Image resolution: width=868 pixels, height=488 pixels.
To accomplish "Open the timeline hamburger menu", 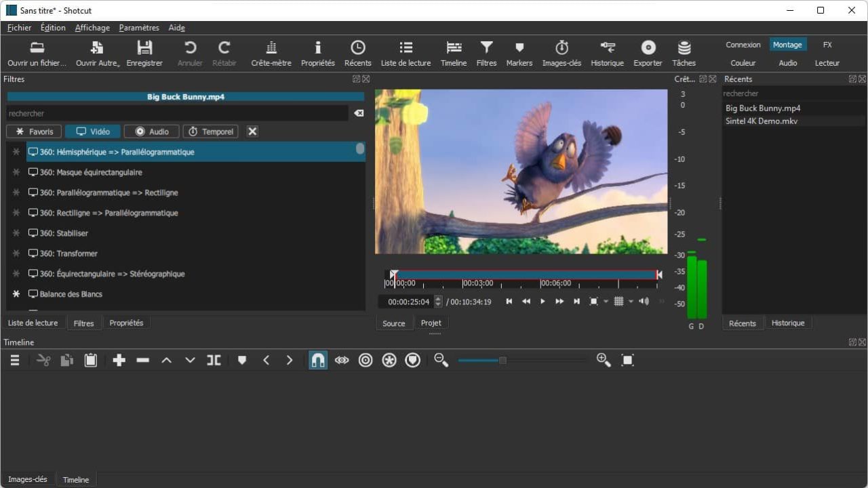I will (14, 361).
